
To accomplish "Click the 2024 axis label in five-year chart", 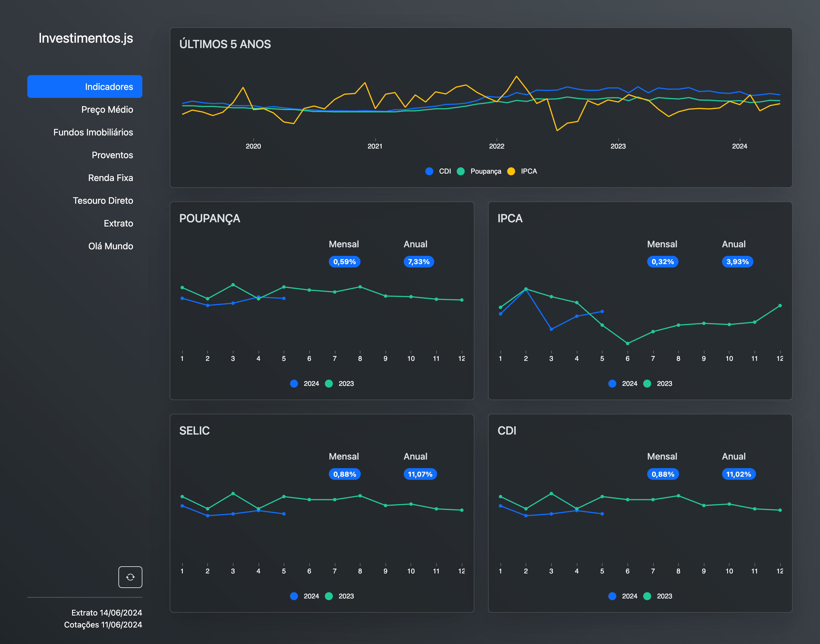I will pyautogui.click(x=739, y=146).
